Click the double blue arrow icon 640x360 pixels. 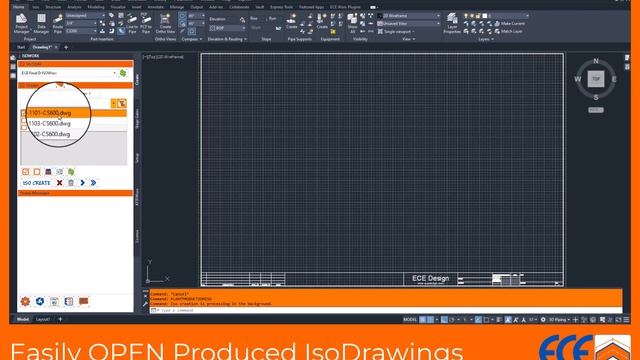point(93,183)
